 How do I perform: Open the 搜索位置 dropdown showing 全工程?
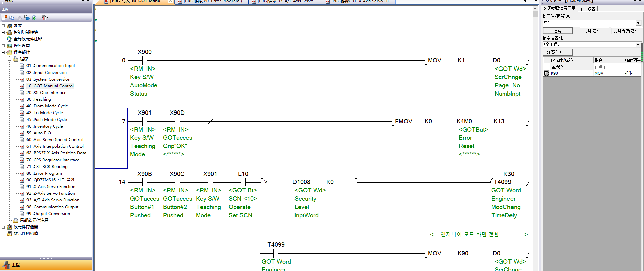(x=638, y=45)
